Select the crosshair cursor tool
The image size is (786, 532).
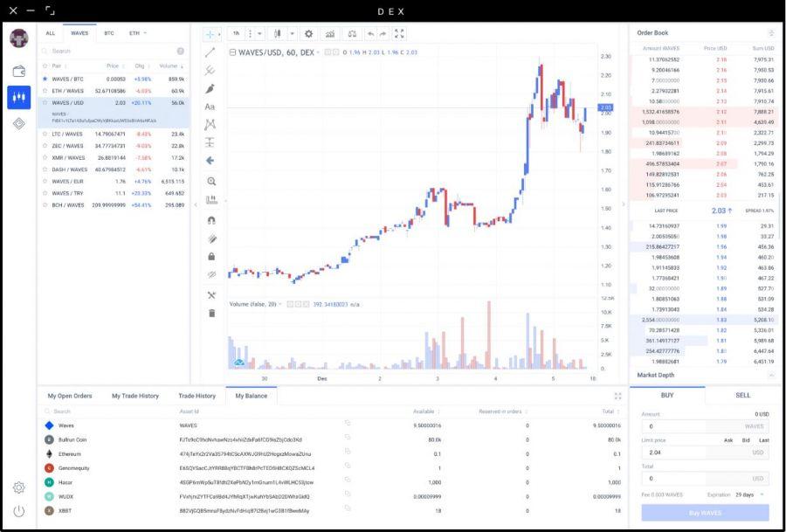(210, 34)
